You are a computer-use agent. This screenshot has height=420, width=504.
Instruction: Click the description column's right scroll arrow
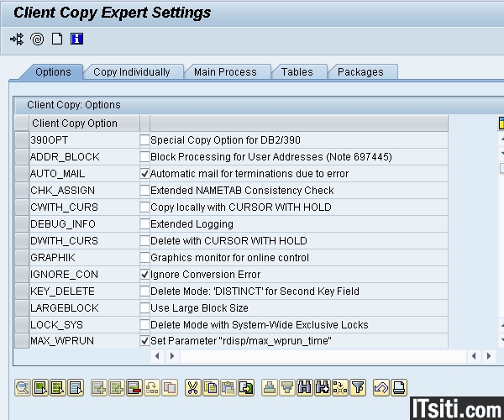tap(172, 356)
